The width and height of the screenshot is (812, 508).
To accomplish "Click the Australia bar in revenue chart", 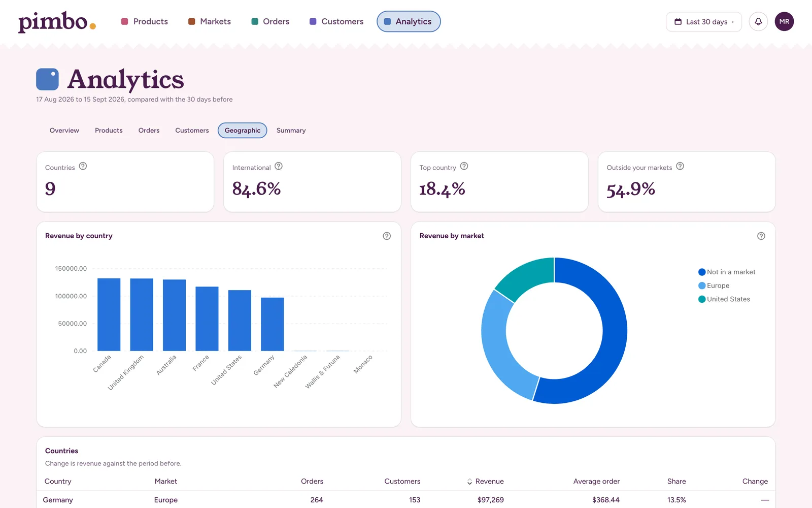I will tap(174, 315).
